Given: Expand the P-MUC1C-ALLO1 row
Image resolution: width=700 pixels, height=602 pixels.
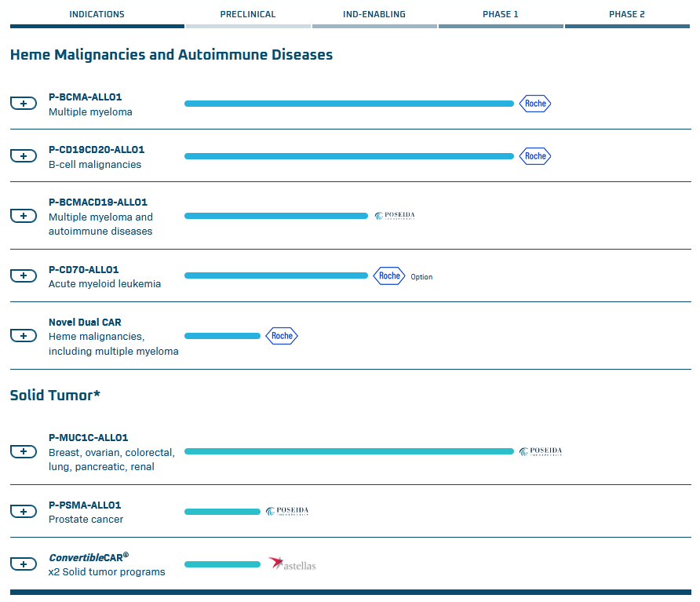Looking at the screenshot, I should pos(24,451).
